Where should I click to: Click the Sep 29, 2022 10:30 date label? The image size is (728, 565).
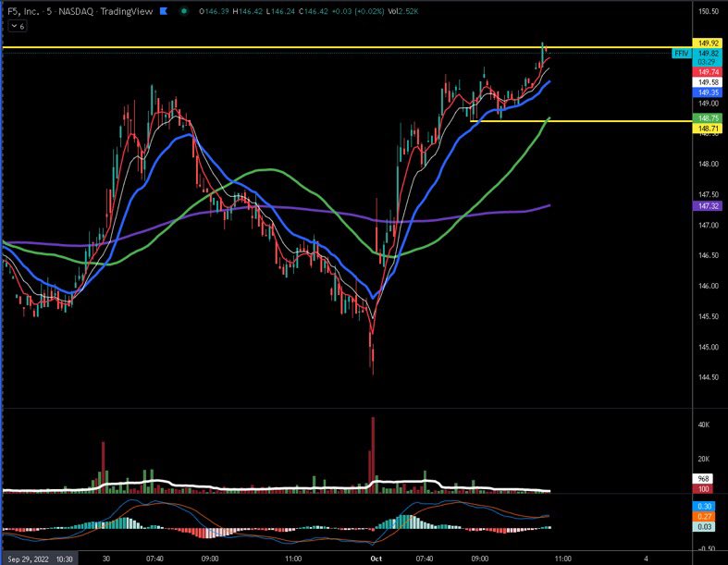[x=41, y=559]
